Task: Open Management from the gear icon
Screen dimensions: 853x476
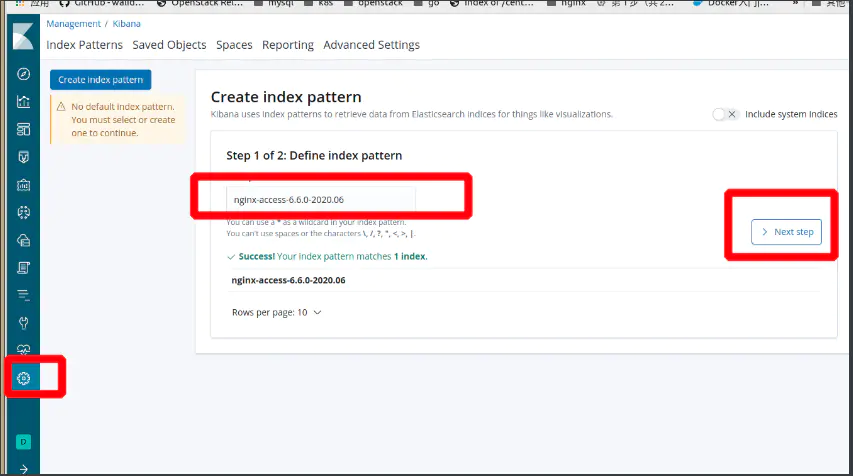Action: click(23, 378)
